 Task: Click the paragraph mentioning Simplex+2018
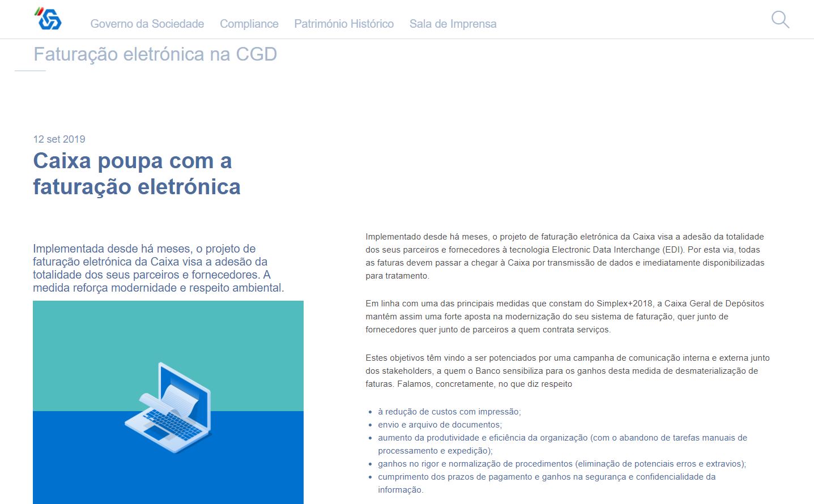pos(564,317)
